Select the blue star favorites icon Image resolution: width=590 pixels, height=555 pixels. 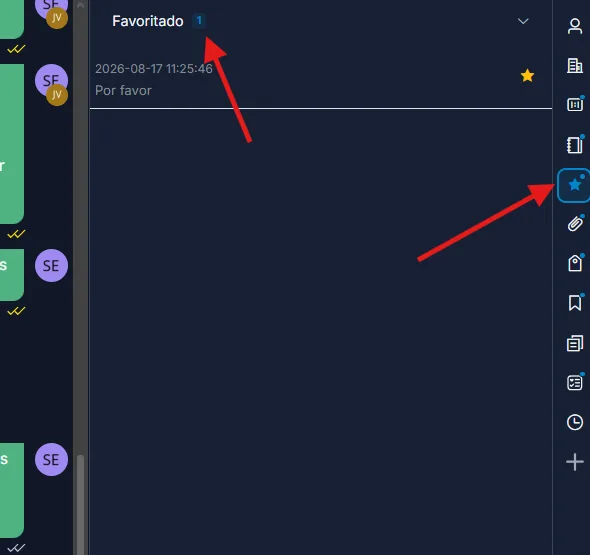574,185
